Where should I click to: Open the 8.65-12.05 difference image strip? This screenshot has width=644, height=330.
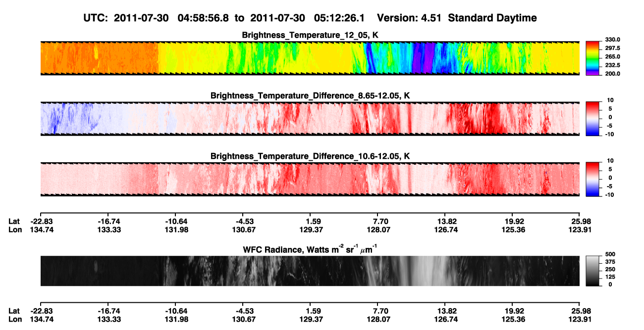310,119
